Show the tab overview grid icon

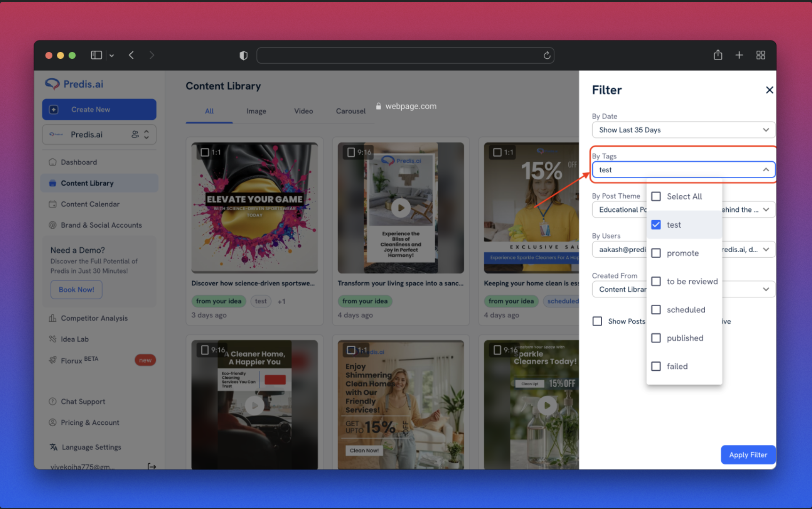(761, 55)
